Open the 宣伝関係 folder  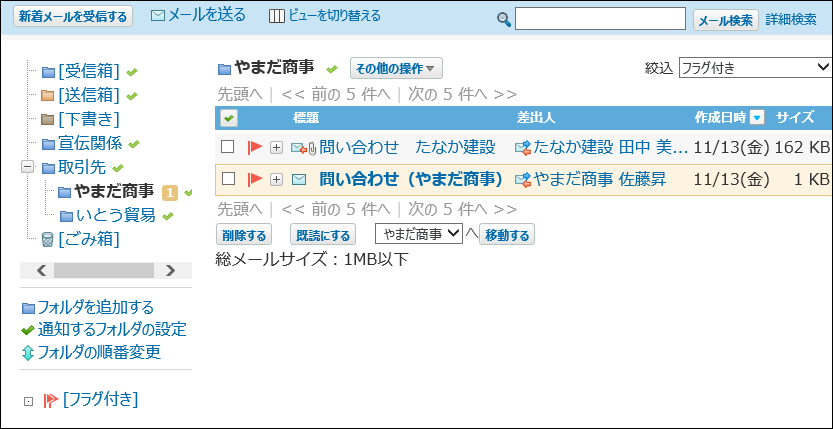(x=90, y=143)
